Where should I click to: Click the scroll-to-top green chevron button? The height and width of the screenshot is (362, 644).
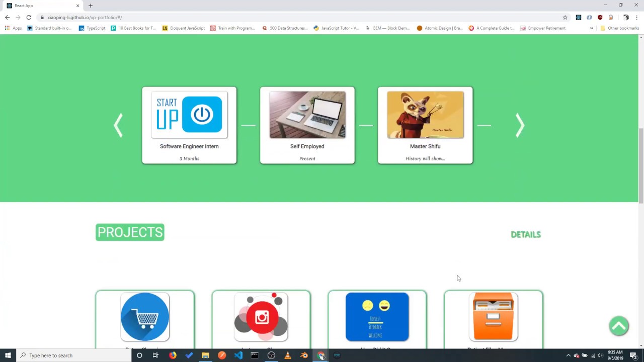[x=619, y=326]
